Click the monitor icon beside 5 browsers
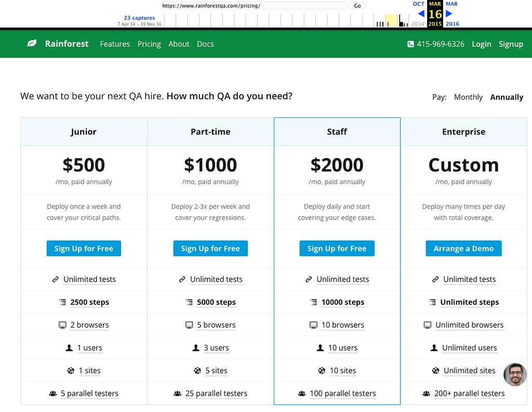 pos(189,325)
